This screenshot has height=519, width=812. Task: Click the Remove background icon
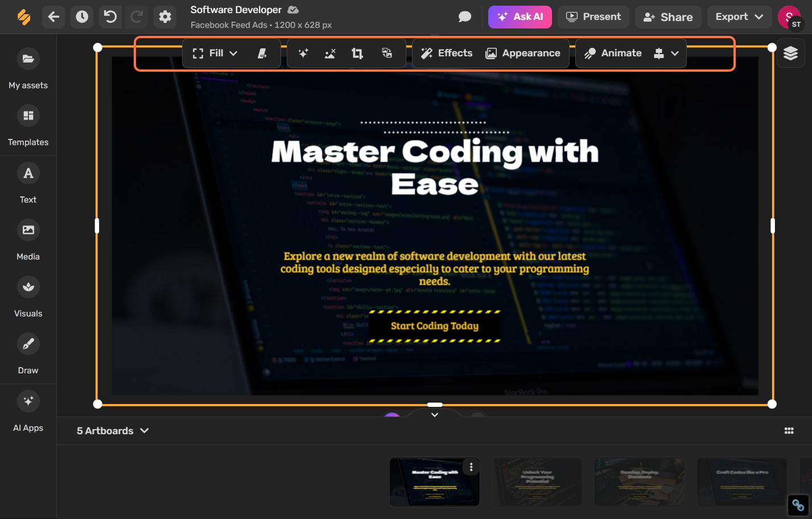[329, 53]
